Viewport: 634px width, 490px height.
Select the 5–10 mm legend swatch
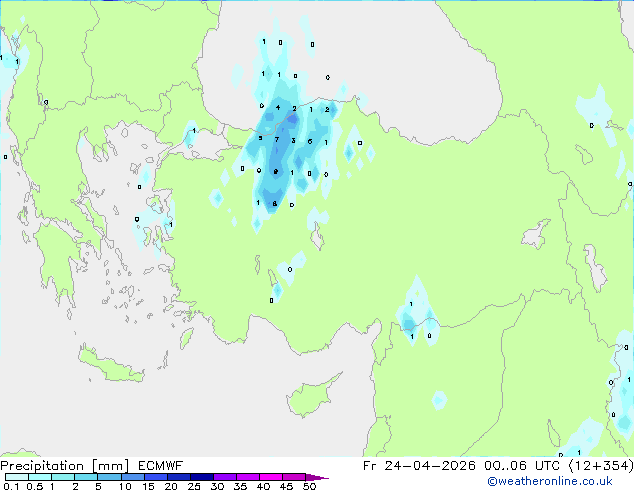[109, 477]
